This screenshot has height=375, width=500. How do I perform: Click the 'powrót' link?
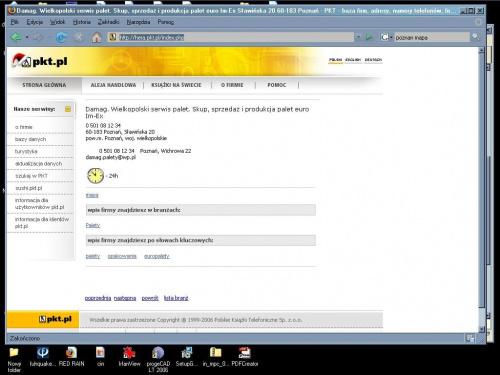[x=150, y=298]
